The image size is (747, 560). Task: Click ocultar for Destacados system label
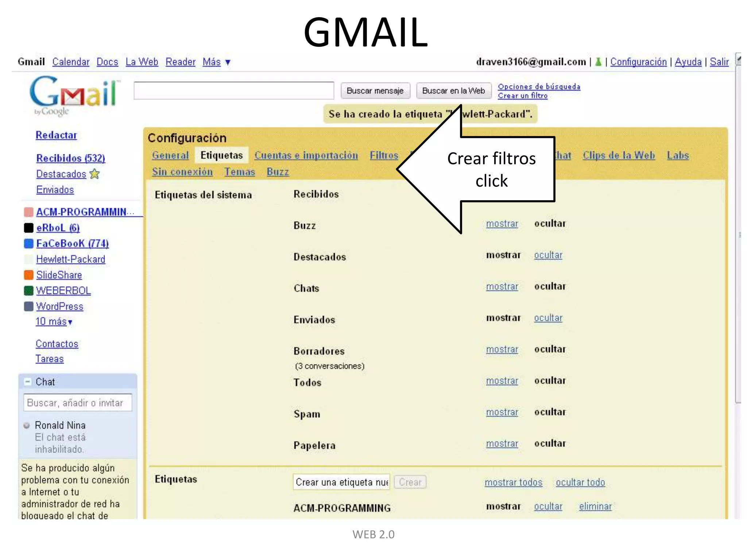(x=548, y=255)
